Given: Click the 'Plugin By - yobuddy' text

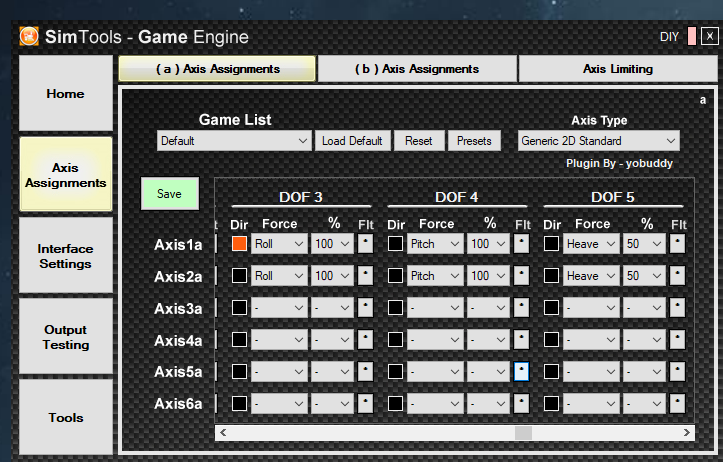Looking at the screenshot, I should coord(619,163).
